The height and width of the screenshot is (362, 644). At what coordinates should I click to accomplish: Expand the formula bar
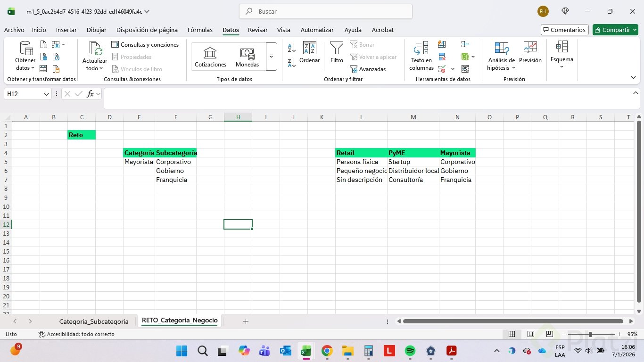(x=636, y=93)
